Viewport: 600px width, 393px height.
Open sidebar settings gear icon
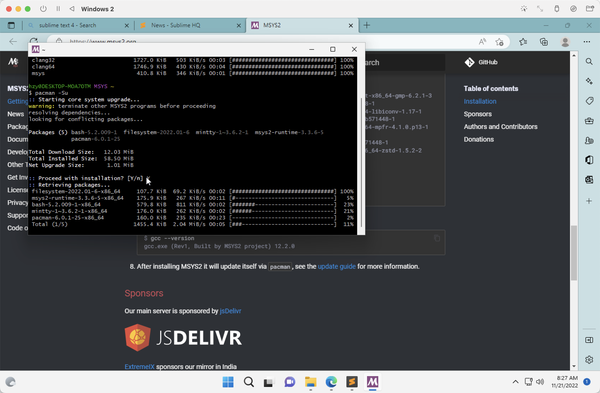[589, 360]
